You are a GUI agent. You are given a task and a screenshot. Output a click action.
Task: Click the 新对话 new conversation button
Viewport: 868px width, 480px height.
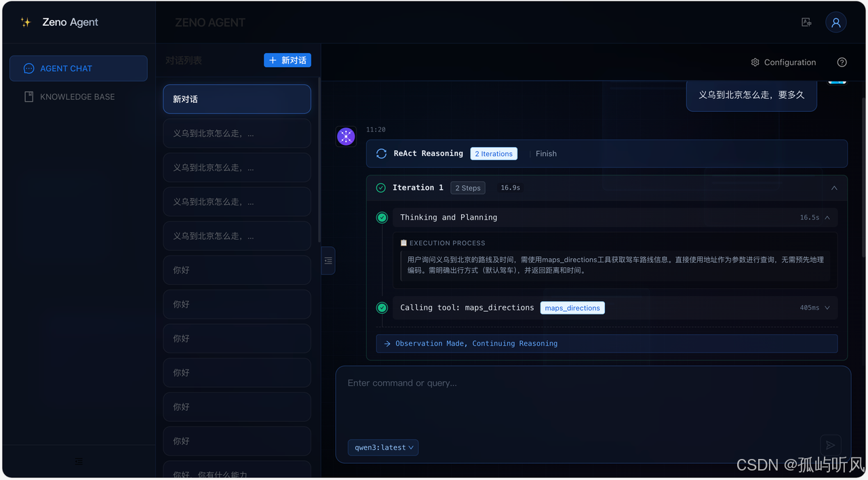288,60
